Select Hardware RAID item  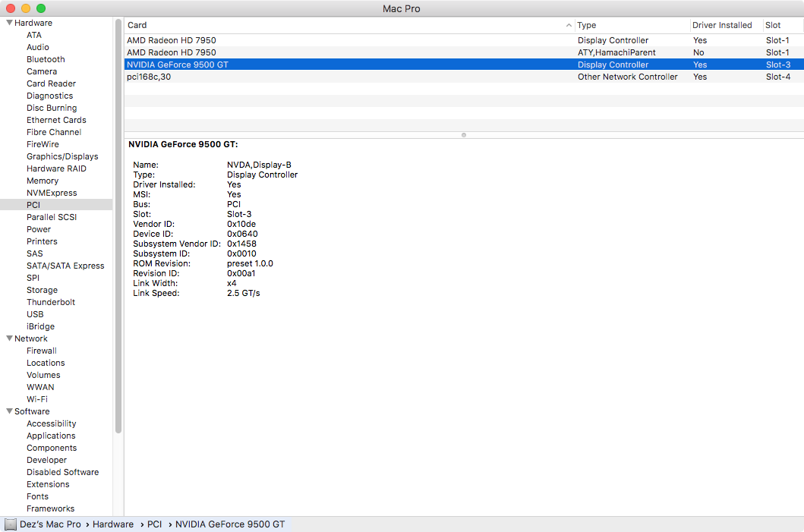[x=56, y=168]
